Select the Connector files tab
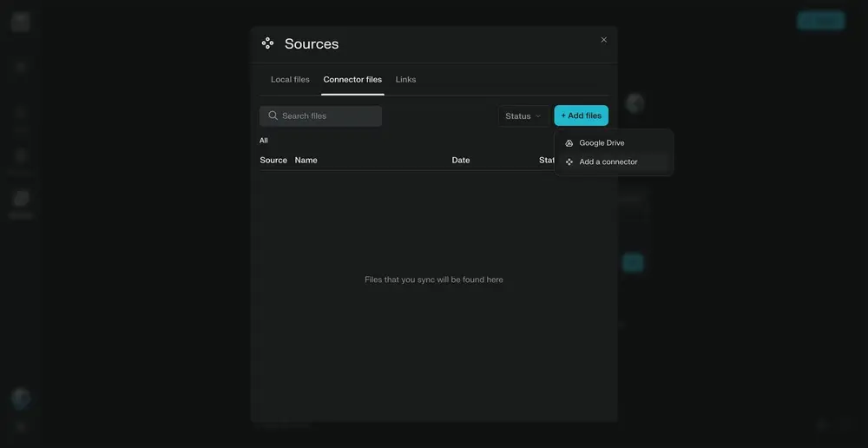 pyautogui.click(x=352, y=80)
